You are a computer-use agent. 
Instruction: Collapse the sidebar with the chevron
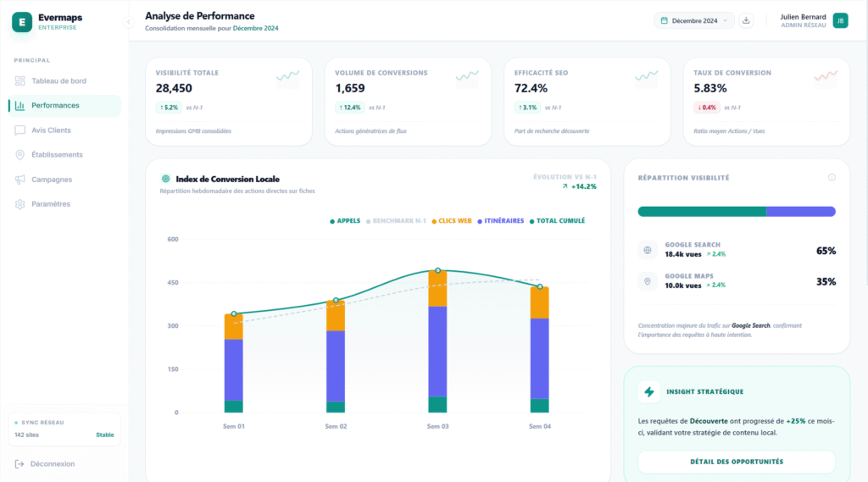click(x=129, y=22)
